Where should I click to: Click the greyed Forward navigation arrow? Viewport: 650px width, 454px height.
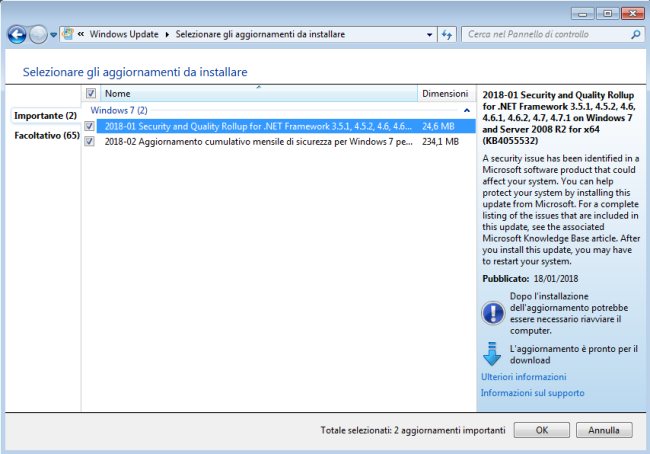pyautogui.click(x=38, y=34)
